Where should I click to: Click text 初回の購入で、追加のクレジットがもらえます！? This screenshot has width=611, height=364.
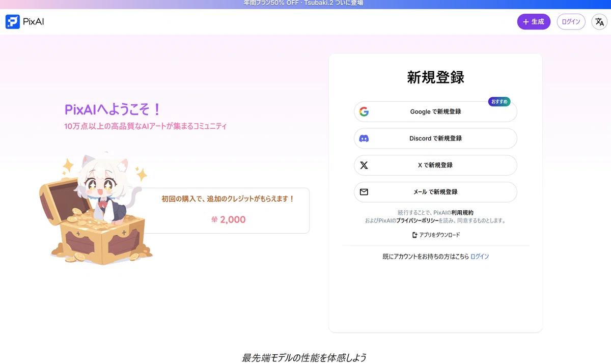click(228, 199)
